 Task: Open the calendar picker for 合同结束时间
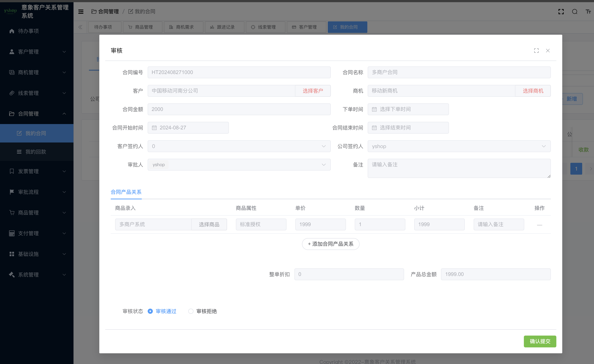click(x=374, y=128)
